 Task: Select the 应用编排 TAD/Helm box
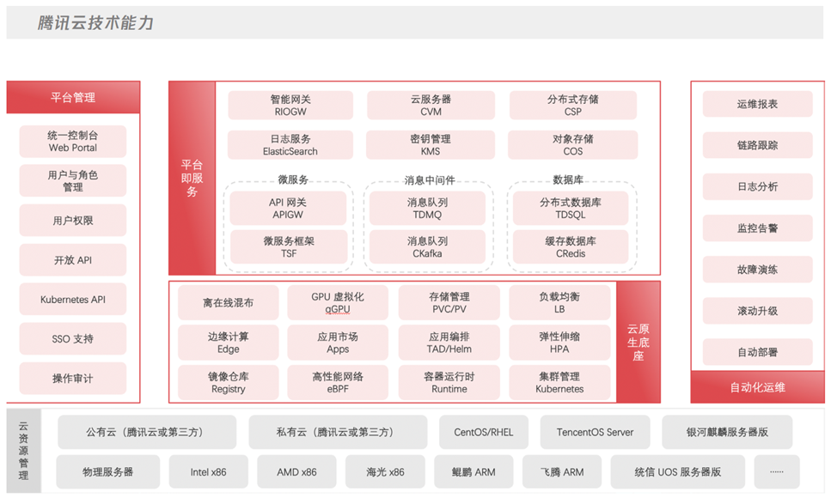[449, 343]
